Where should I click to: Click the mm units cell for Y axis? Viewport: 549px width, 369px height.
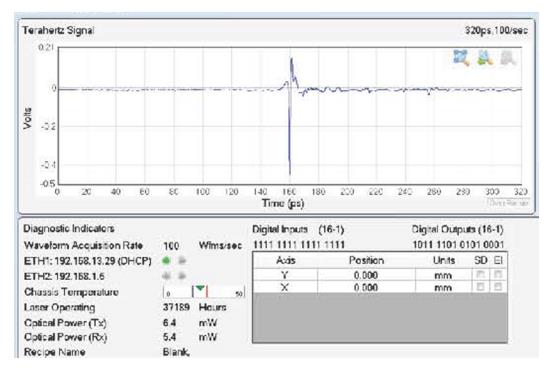point(443,276)
